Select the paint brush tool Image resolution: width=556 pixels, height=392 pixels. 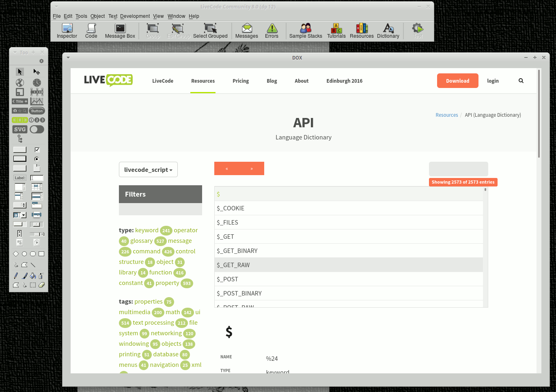24,276
